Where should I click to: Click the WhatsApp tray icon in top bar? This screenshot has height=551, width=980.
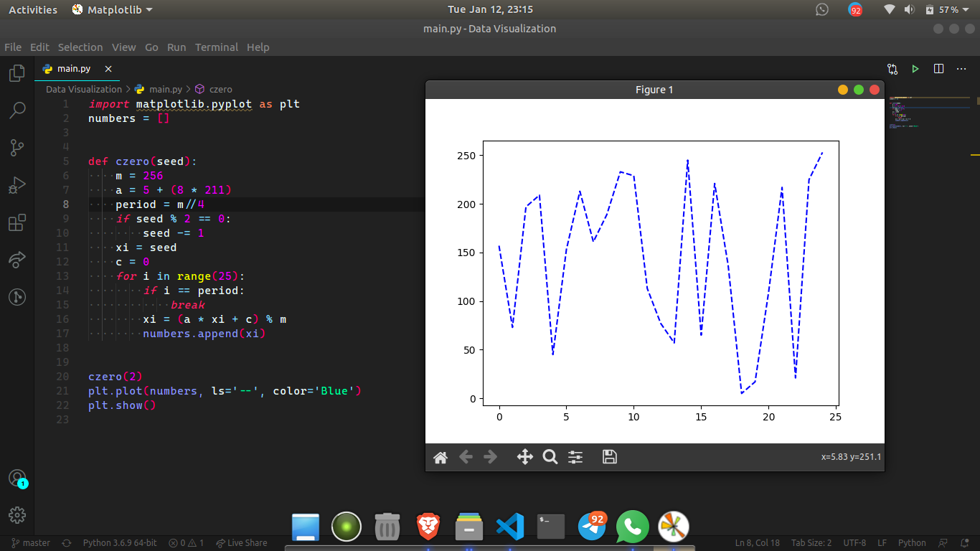822,10
